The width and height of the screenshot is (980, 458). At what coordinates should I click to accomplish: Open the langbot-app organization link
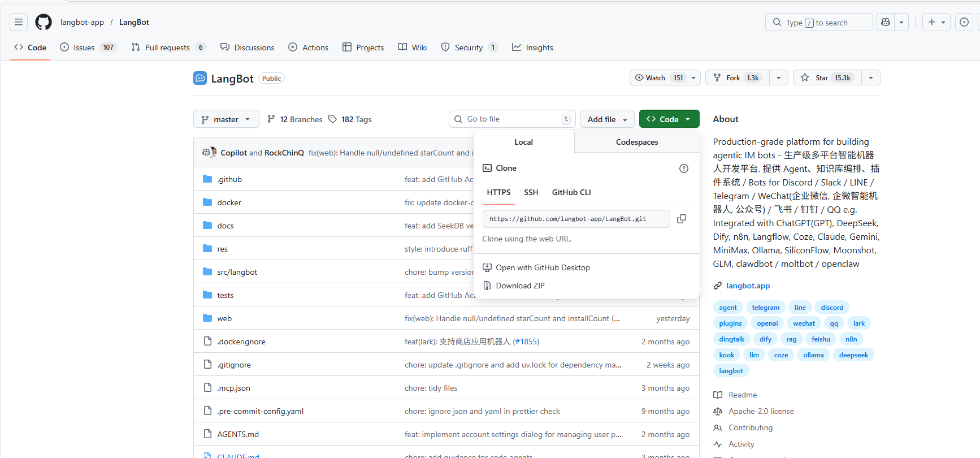tap(83, 22)
